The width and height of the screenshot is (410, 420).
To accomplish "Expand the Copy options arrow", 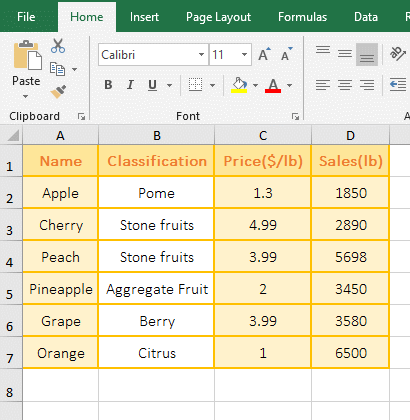I will pos(74,69).
